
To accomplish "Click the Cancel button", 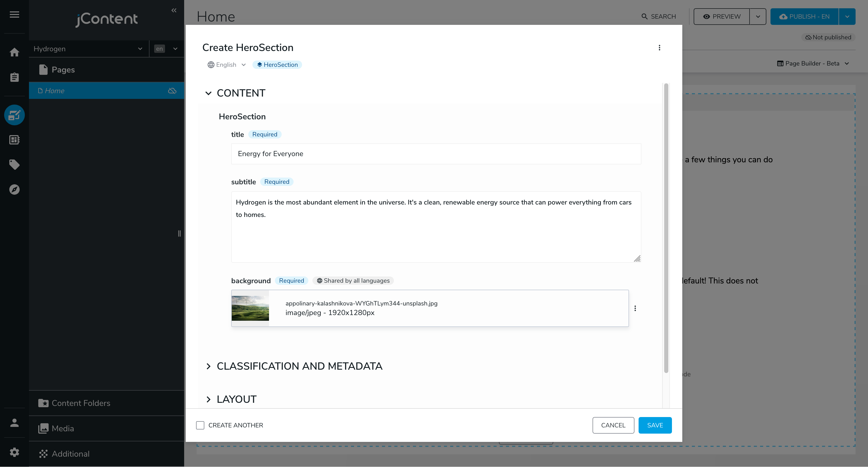I will 613,425.
